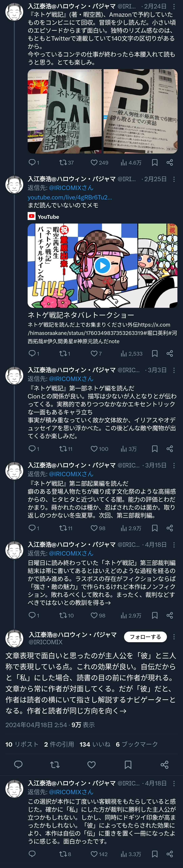Reply to the March 15 tweet
Image resolution: width=183 pixels, height=868 pixels.
click(x=33, y=528)
